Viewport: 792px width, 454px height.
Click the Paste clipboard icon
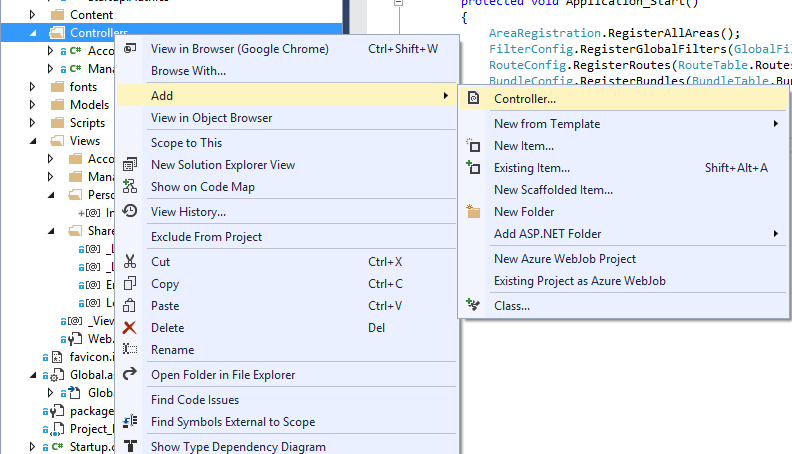(x=130, y=306)
